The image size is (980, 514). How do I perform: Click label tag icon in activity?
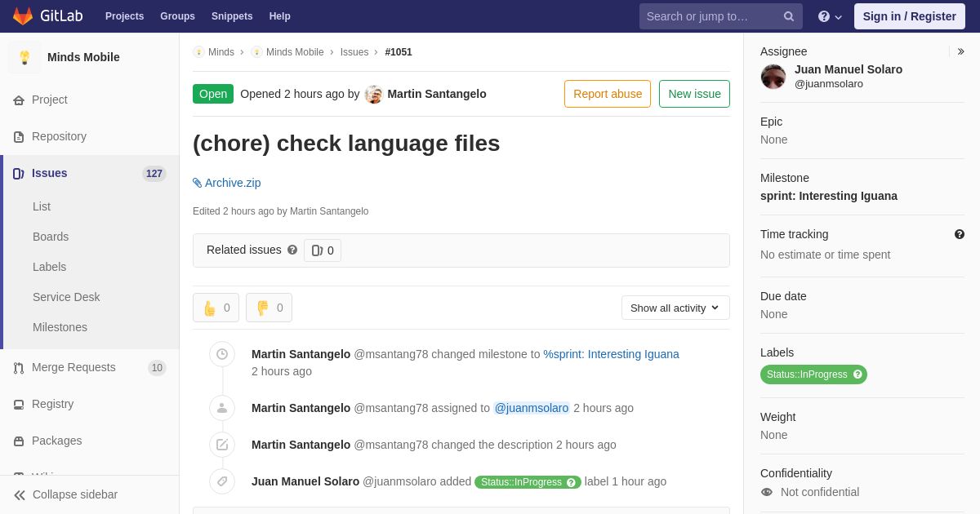tap(222, 481)
